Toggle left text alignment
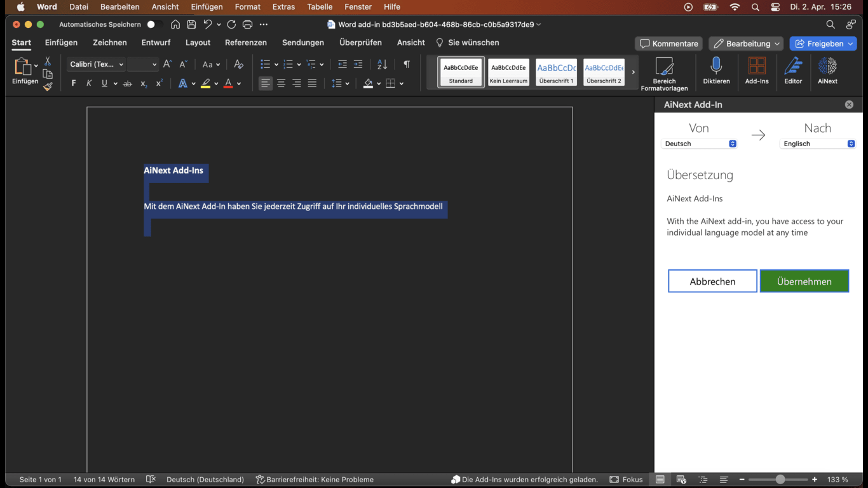Image resolution: width=868 pixels, height=488 pixels. [x=266, y=83]
